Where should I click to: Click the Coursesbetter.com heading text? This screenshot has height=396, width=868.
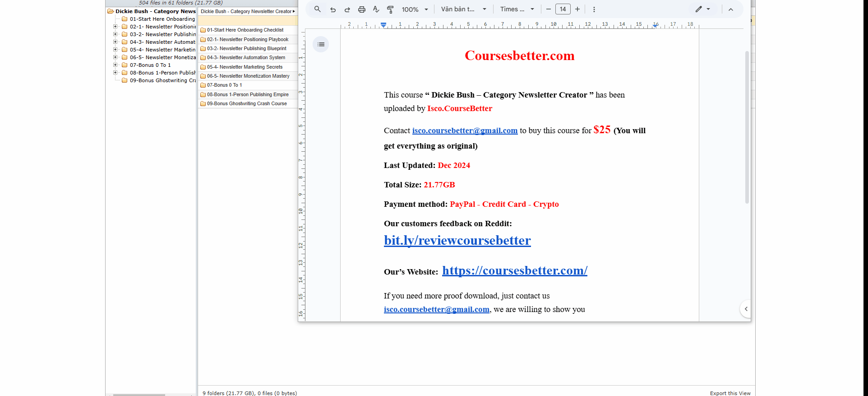[x=520, y=56]
